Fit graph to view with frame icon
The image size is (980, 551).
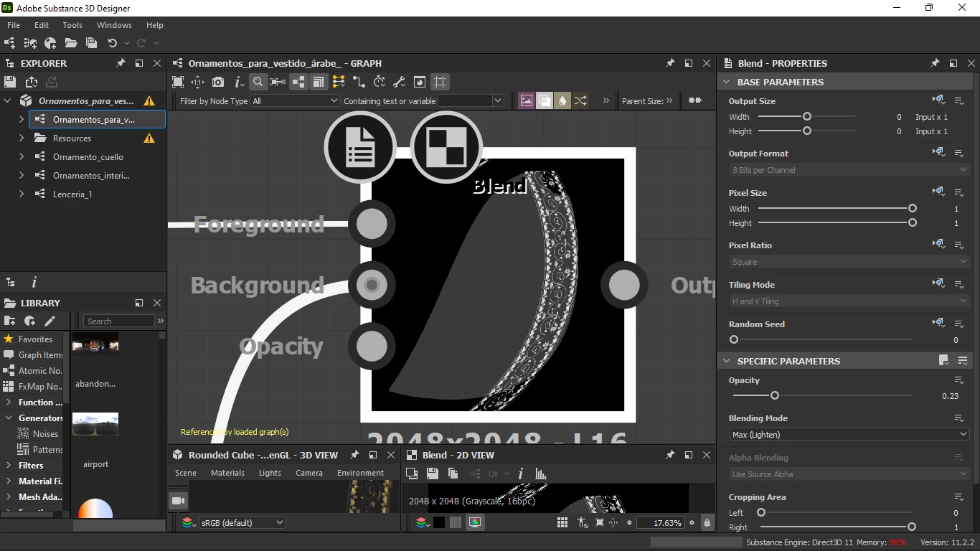pyautogui.click(x=178, y=82)
